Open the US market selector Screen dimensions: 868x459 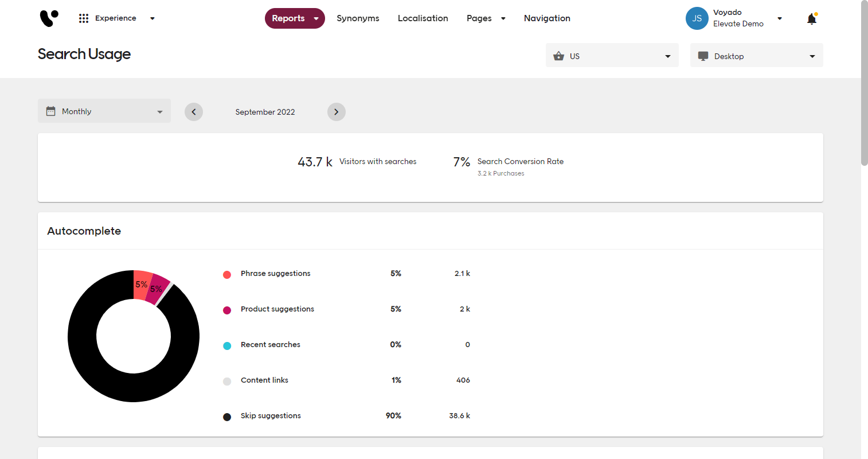612,55
